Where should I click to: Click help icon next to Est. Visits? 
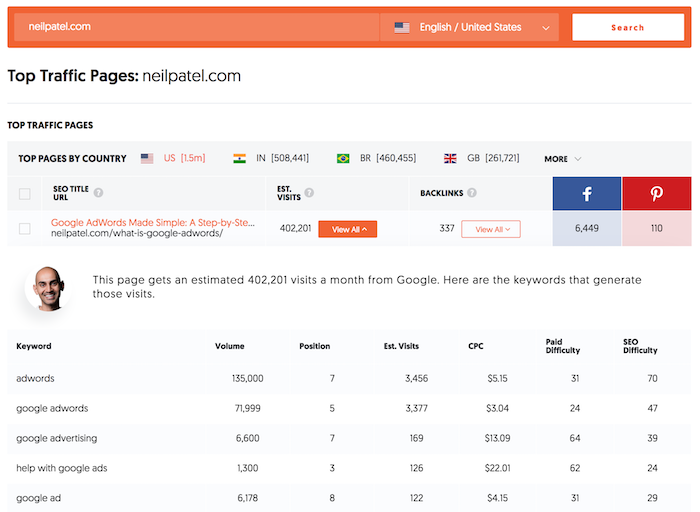tap(309, 193)
